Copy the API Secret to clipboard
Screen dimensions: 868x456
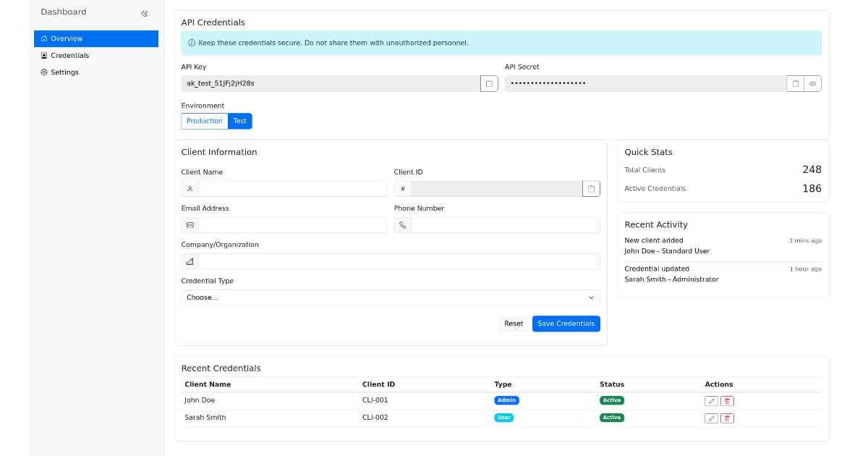[x=794, y=83]
